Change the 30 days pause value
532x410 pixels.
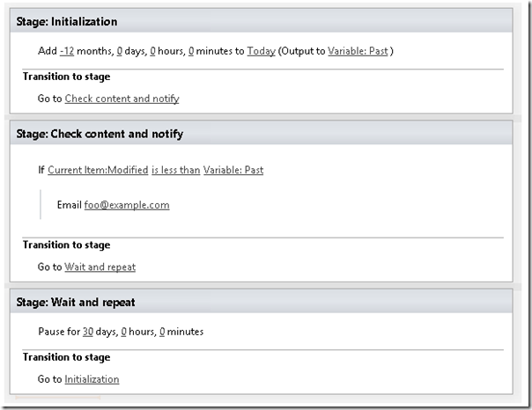point(87,332)
